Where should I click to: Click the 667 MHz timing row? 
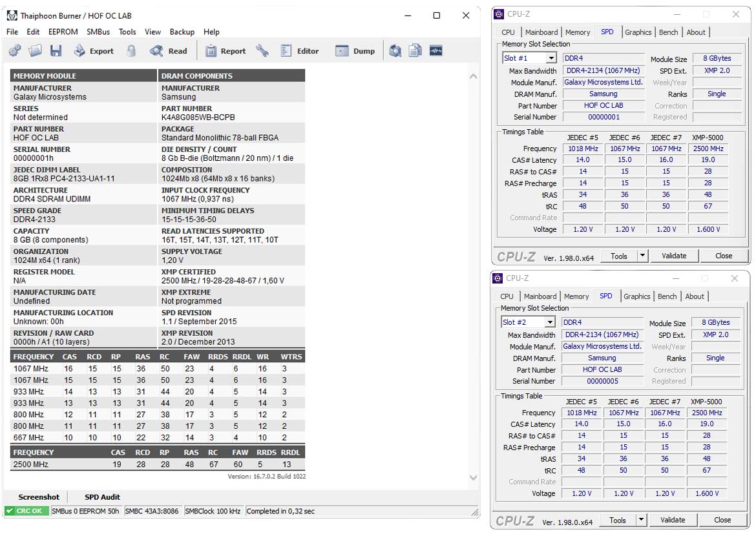(x=157, y=438)
